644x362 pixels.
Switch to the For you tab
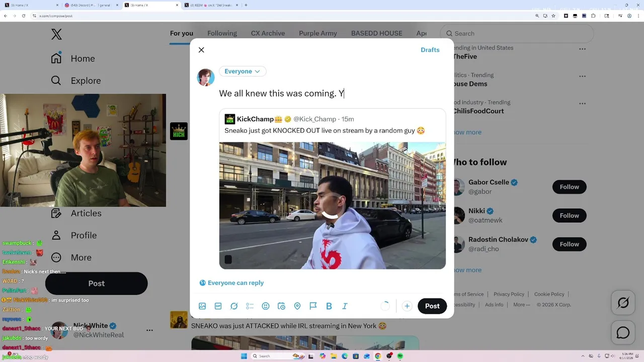(x=182, y=33)
